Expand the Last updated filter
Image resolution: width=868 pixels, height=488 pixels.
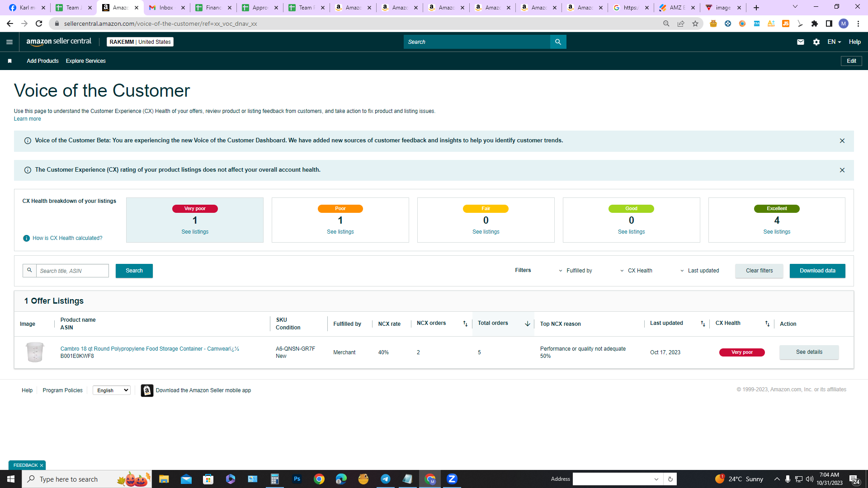coord(699,271)
